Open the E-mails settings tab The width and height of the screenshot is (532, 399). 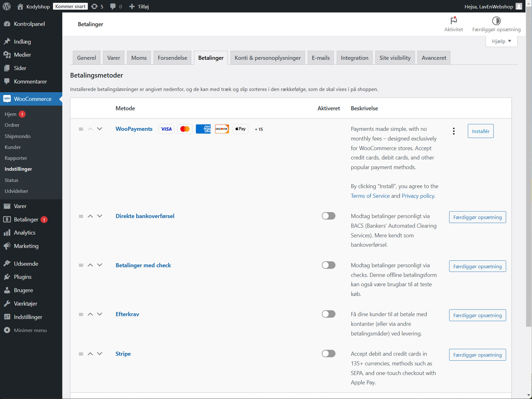click(321, 58)
